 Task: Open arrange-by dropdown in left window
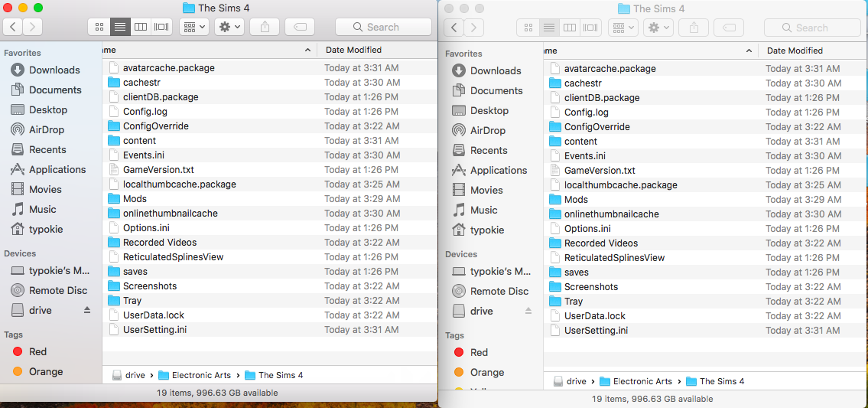(193, 27)
